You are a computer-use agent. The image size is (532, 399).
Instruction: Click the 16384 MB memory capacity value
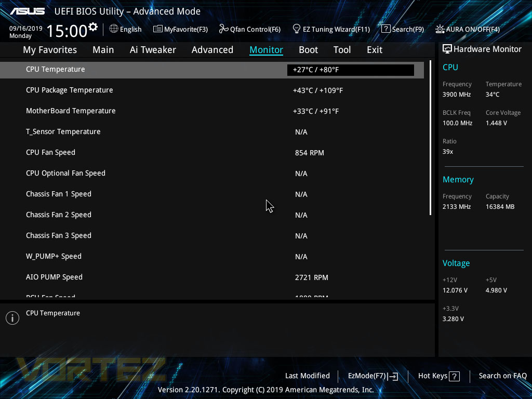pyautogui.click(x=500, y=207)
